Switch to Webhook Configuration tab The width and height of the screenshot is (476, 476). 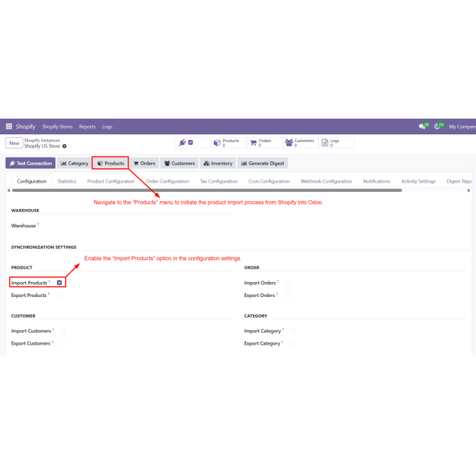[326, 181]
